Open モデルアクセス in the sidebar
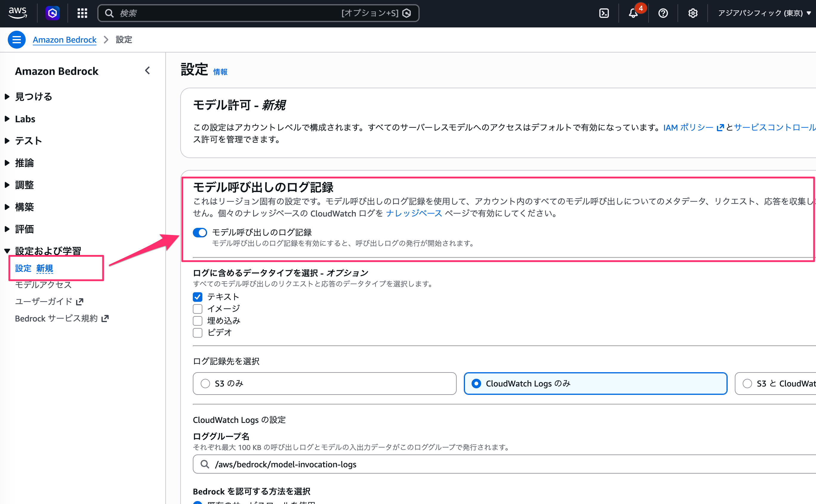Viewport: 816px width, 504px height. 43,285
